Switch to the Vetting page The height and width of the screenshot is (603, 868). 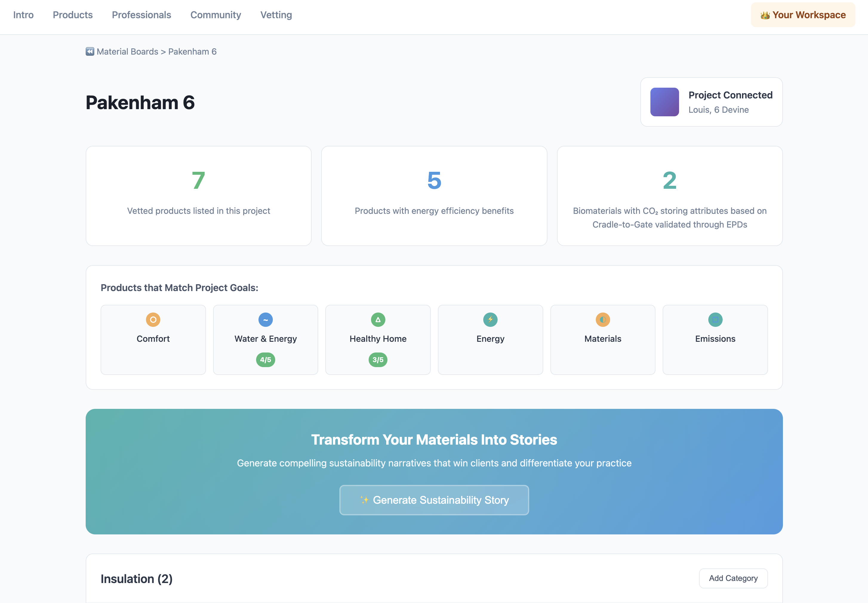(276, 15)
